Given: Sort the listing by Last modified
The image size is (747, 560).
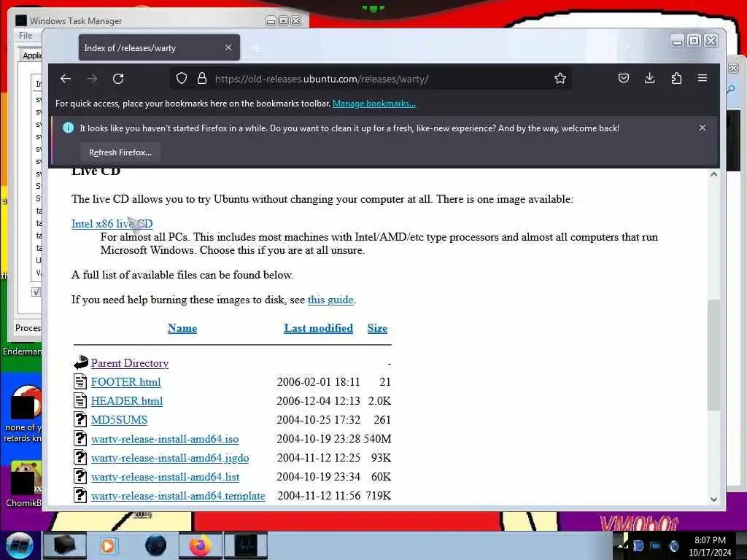Looking at the screenshot, I should click(318, 328).
